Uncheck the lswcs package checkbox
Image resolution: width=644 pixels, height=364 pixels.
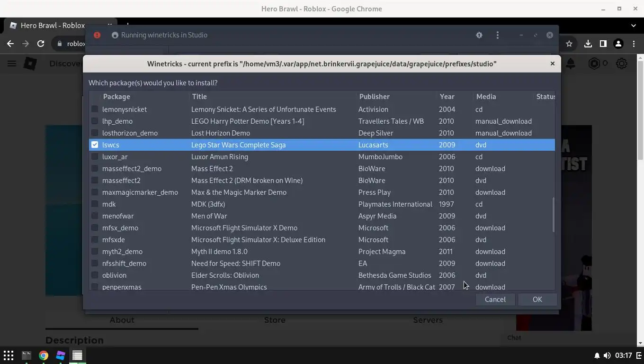click(x=95, y=145)
